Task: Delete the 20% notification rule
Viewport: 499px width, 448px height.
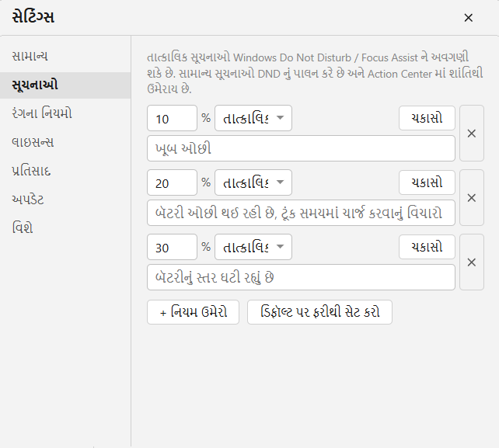Action: click(472, 198)
